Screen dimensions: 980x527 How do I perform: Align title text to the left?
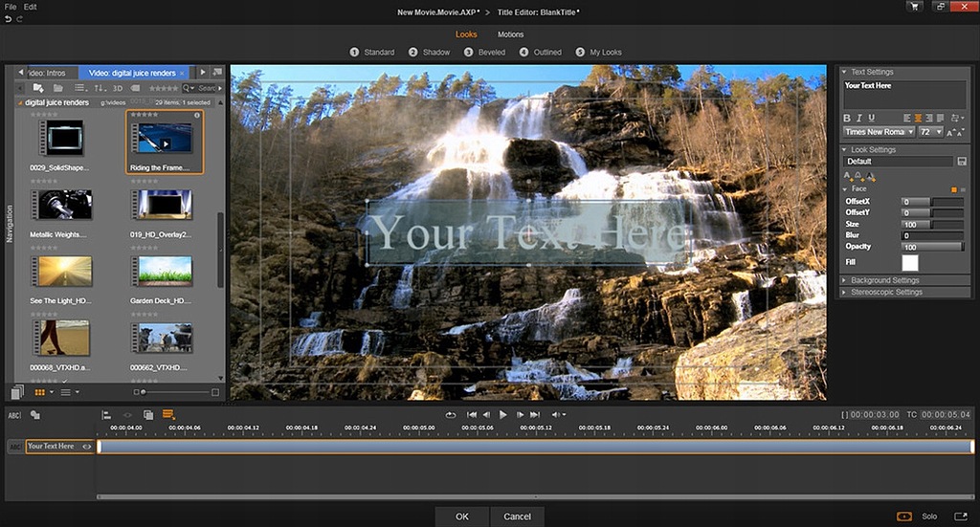pyautogui.click(x=907, y=118)
